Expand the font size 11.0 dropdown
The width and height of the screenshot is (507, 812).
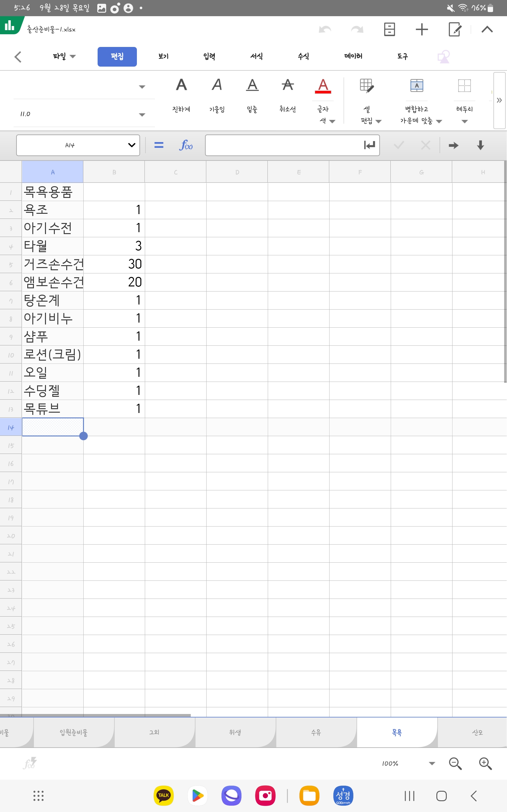pos(142,115)
